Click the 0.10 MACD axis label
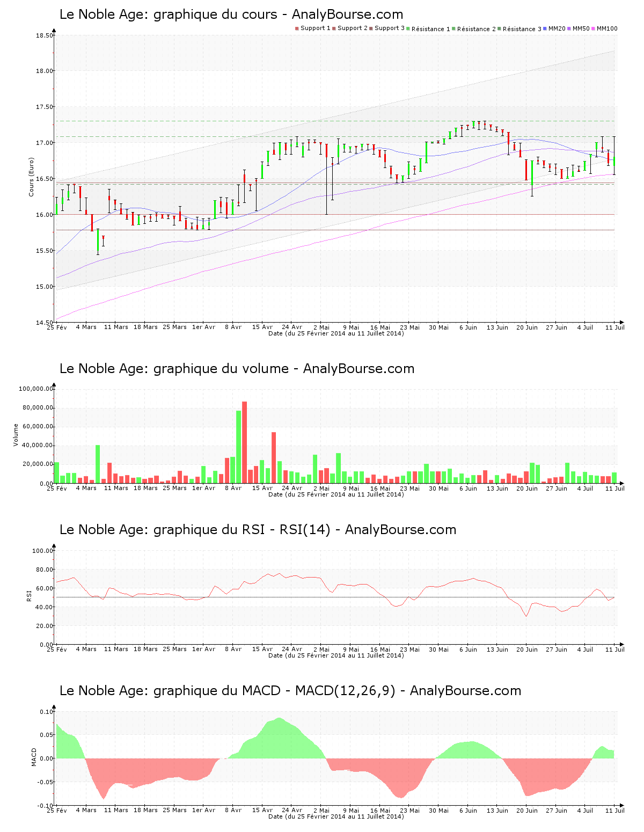Image resolution: width=644 pixels, height=832 pixels. pyautogui.click(x=47, y=712)
